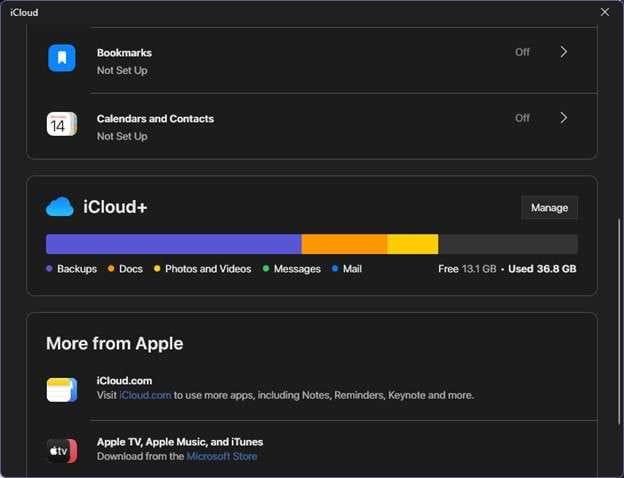Click the More from Apple heading
Viewport: 624px width, 478px height.
[115, 344]
